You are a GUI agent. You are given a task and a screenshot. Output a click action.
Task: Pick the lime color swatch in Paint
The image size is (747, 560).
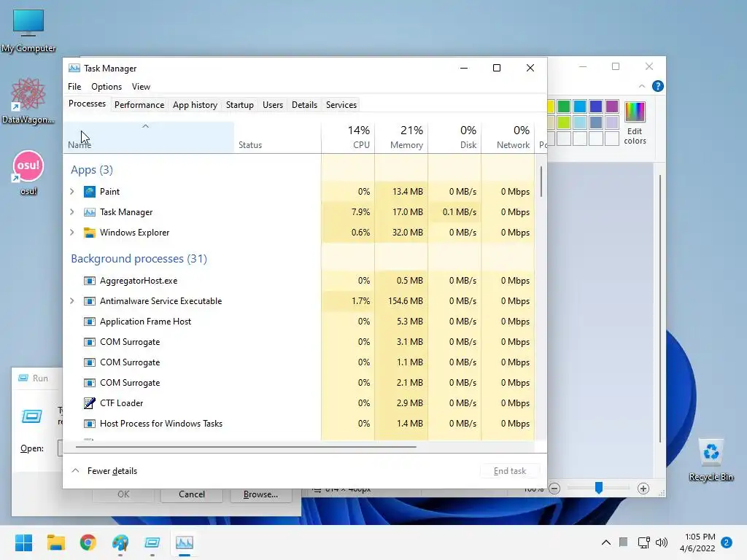(564, 122)
